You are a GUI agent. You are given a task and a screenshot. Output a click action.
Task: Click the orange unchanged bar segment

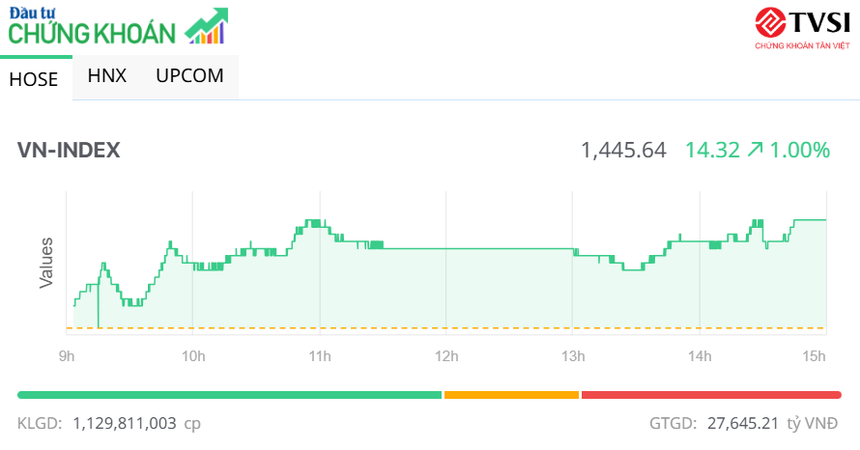click(511, 395)
